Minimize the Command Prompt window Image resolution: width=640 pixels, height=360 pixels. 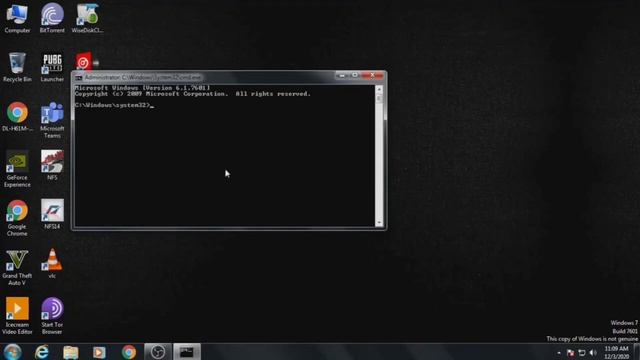pyautogui.click(x=342, y=76)
